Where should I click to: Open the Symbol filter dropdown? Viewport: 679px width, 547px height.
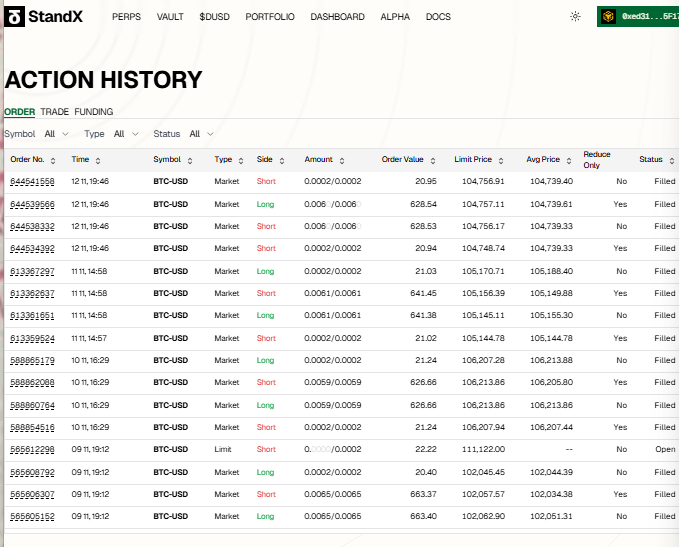click(x=56, y=134)
